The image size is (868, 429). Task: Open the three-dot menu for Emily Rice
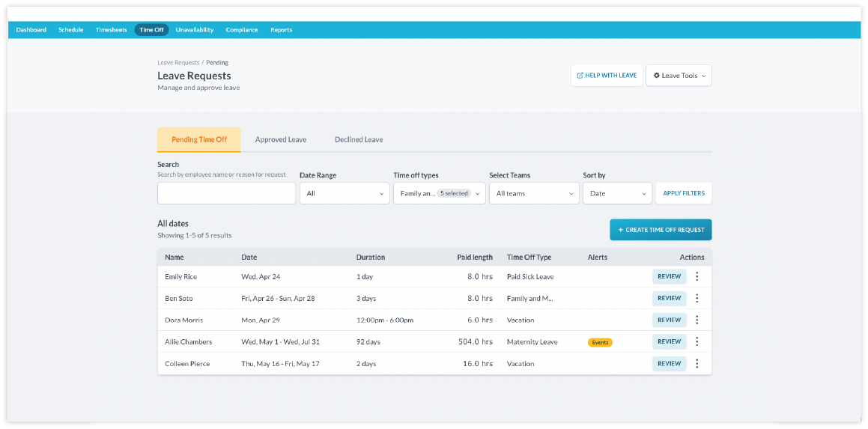[696, 276]
